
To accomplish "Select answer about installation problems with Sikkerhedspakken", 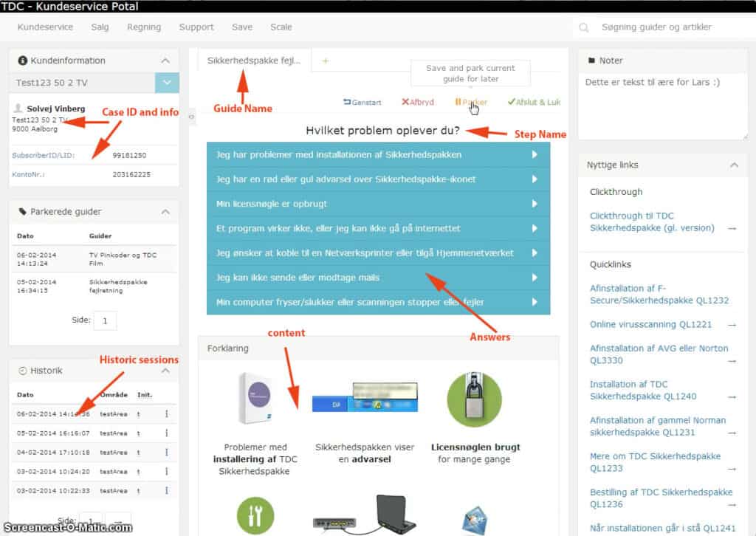I will coord(379,155).
